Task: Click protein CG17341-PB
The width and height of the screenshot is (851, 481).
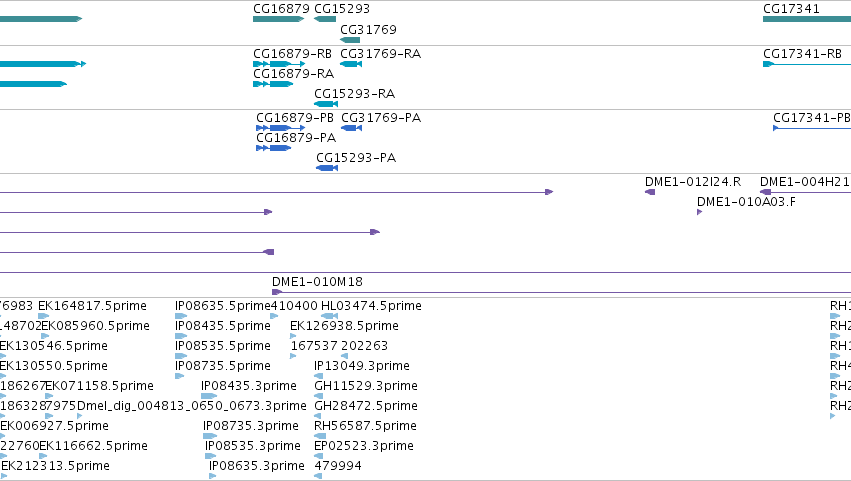Action: click(x=812, y=128)
